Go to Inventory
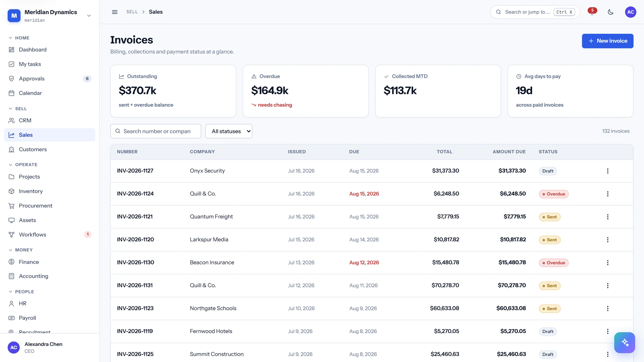Viewport: 644px width, 362px height. [x=50, y=191]
